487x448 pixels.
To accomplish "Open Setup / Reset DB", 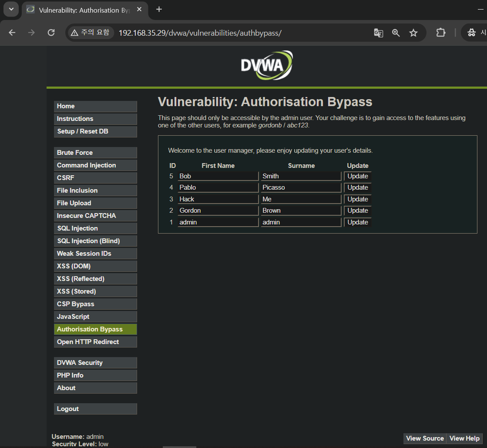I will click(x=95, y=131).
